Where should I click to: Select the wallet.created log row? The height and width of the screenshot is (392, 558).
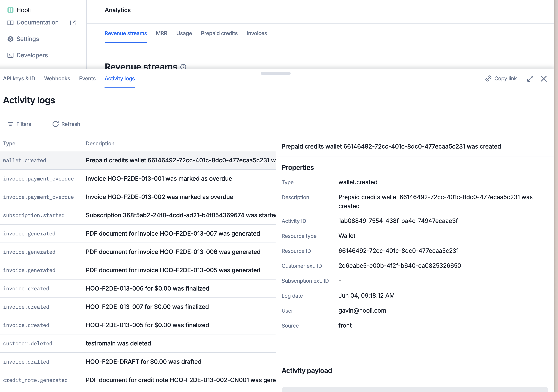point(138,160)
